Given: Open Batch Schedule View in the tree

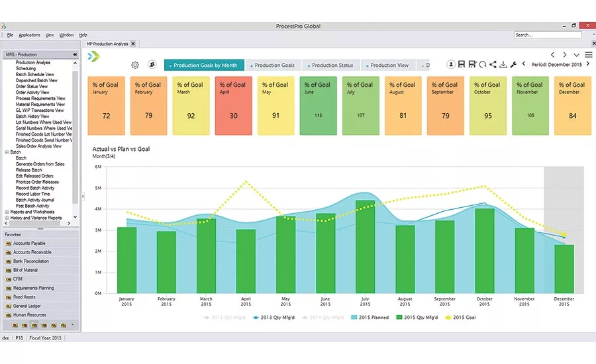Looking at the screenshot, I should click(x=35, y=75).
